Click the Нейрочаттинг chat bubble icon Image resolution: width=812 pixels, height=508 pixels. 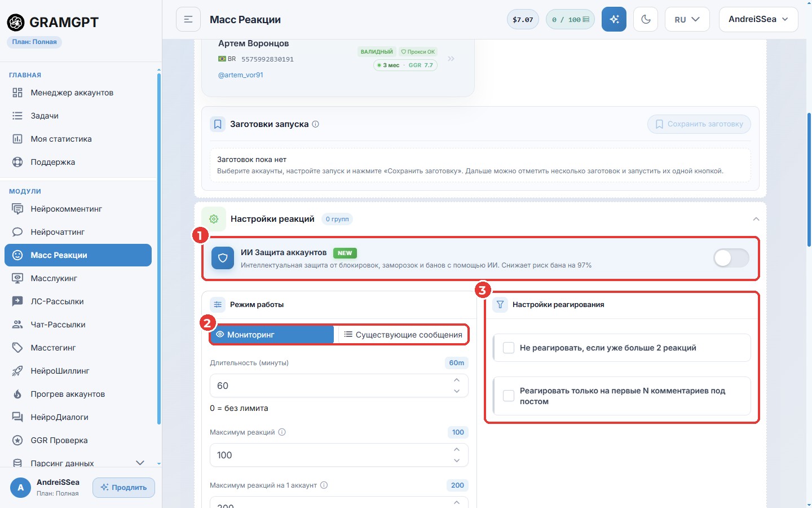[17, 232]
